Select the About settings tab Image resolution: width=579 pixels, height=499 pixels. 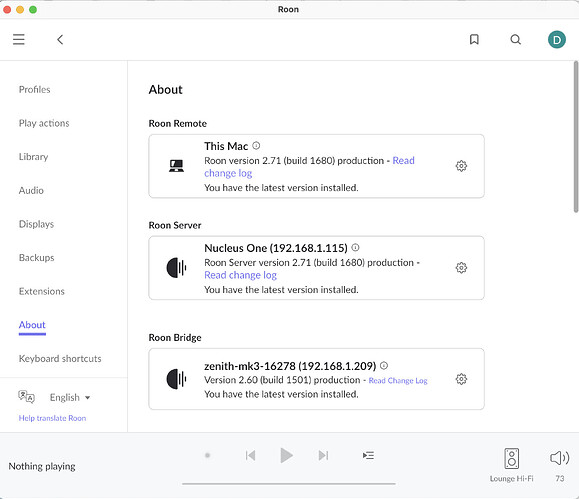click(32, 325)
